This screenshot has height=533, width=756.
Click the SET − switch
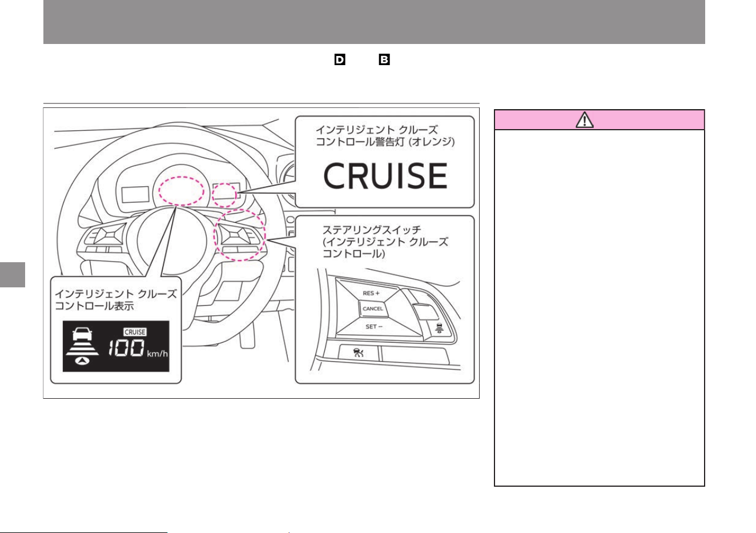click(373, 327)
